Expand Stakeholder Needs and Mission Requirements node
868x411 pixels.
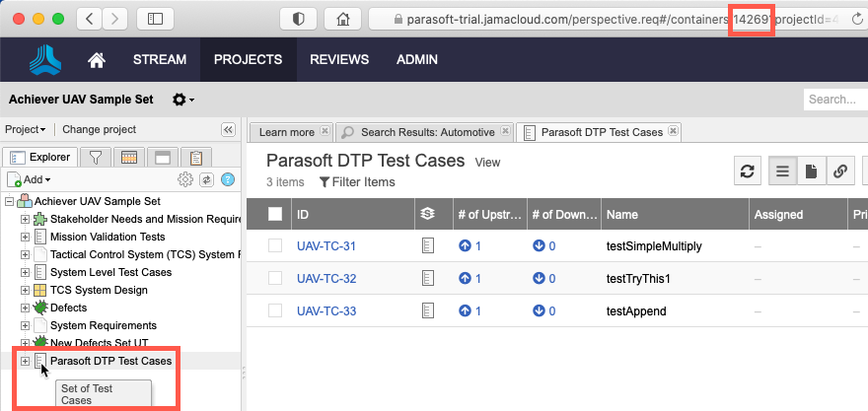pos(25,219)
